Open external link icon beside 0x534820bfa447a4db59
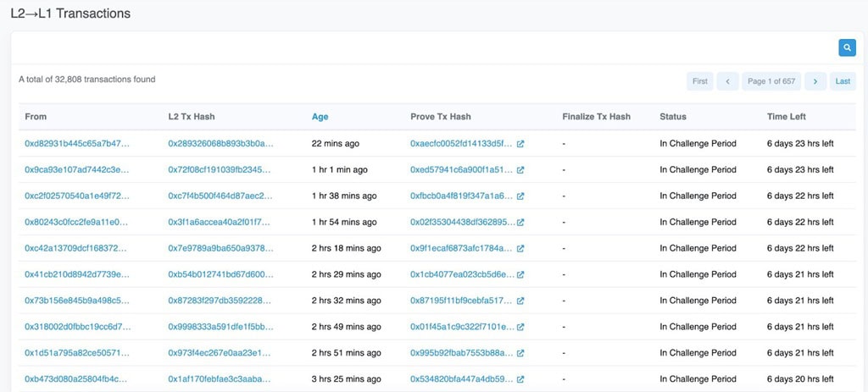 [520, 379]
